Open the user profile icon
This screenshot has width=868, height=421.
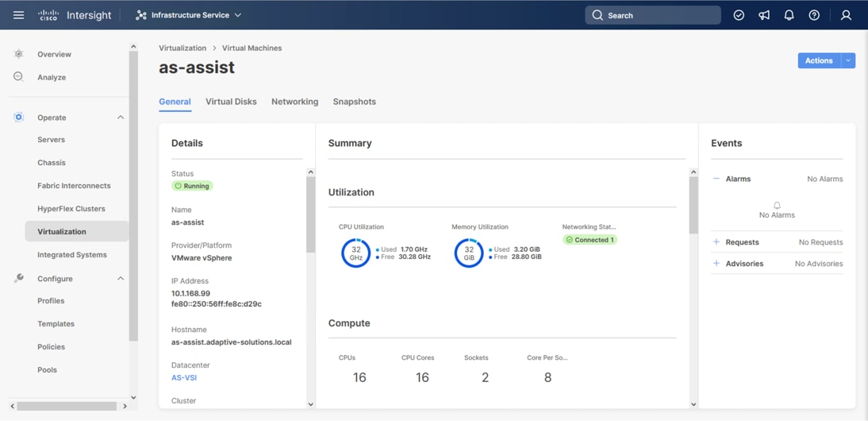846,15
